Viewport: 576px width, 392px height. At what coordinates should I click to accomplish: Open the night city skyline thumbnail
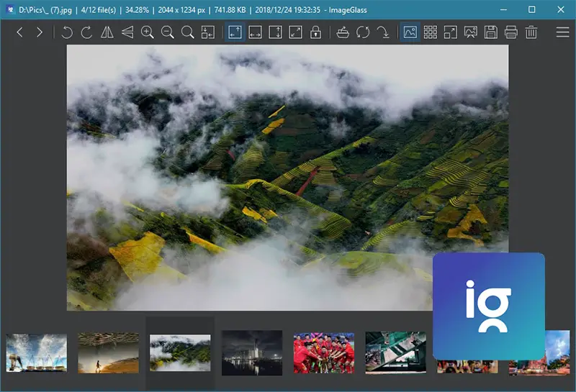pyautogui.click(x=252, y=352)
